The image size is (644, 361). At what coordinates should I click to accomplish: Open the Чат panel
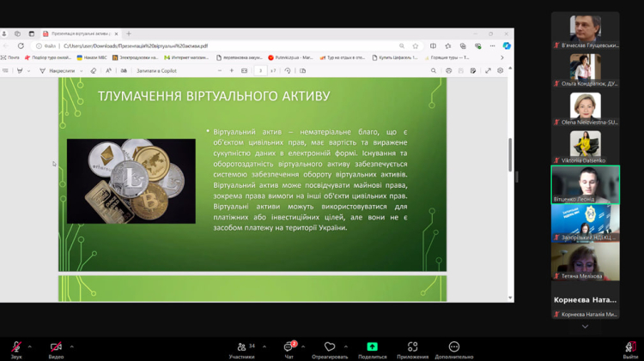[289, 347]
